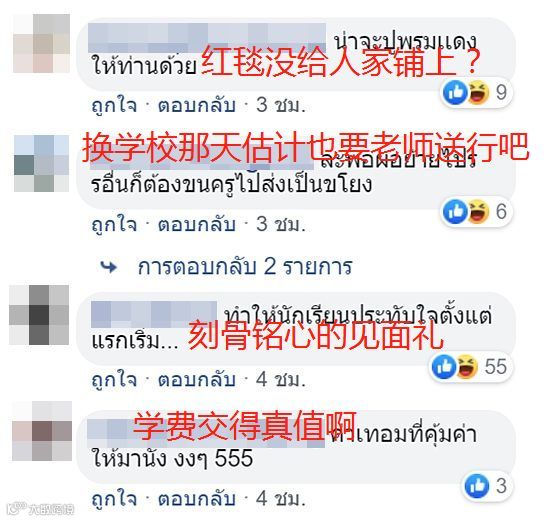Screen dimensions: 550x521
Task: Click the 4 ชม. timestamp on the last comment
Action: [x=281, y=499]
